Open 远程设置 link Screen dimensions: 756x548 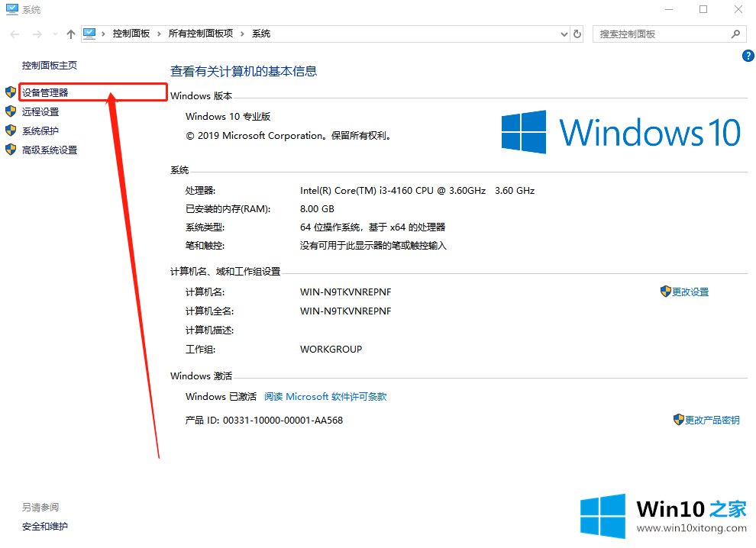click(40, 112)
